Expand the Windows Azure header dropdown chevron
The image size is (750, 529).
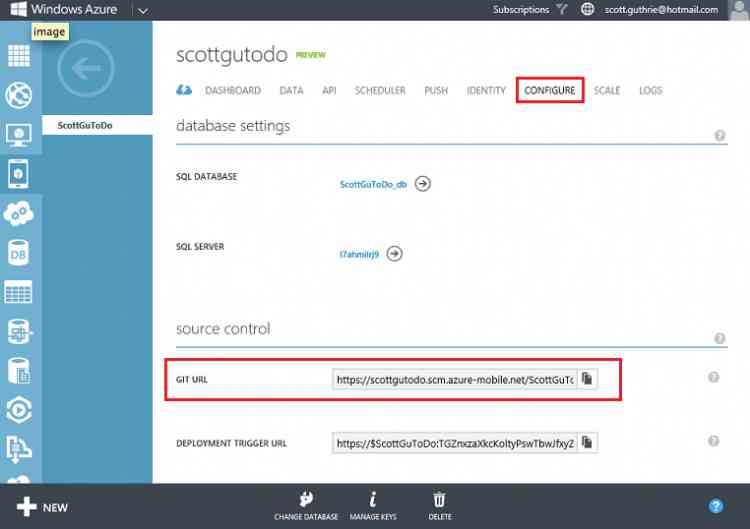tap(143, 11)
